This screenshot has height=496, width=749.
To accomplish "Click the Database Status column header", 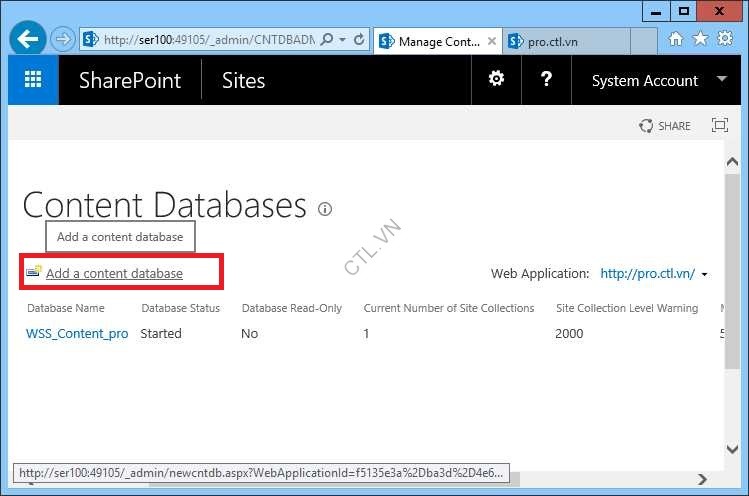I will point(181,308).
